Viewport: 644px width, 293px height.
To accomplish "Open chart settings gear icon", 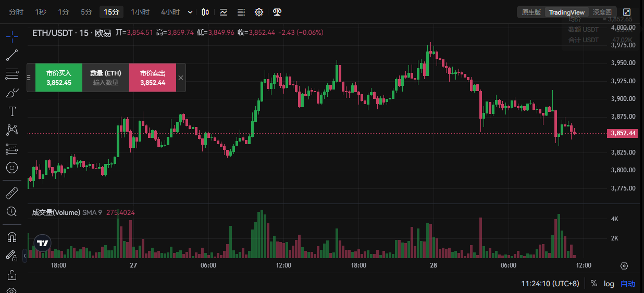I will coord(259,12).
